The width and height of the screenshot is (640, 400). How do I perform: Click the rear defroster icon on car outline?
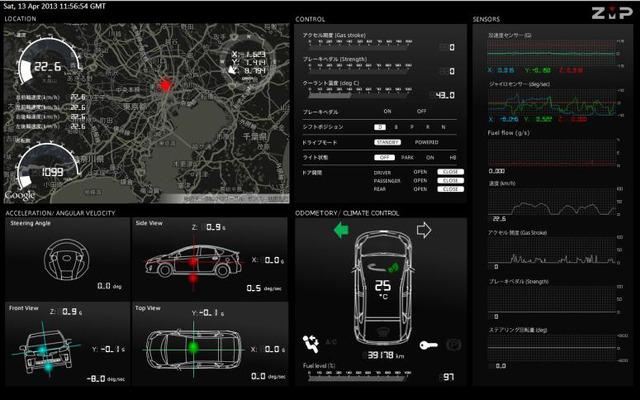(383, 331)
